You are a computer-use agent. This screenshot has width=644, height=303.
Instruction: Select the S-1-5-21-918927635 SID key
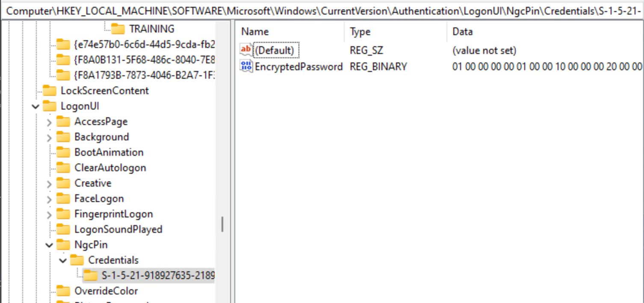(x=158, y=275)
